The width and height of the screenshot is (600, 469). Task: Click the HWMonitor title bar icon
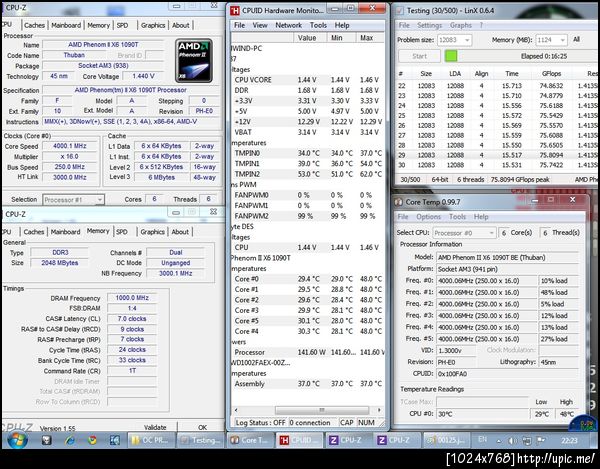pos(235,10)
